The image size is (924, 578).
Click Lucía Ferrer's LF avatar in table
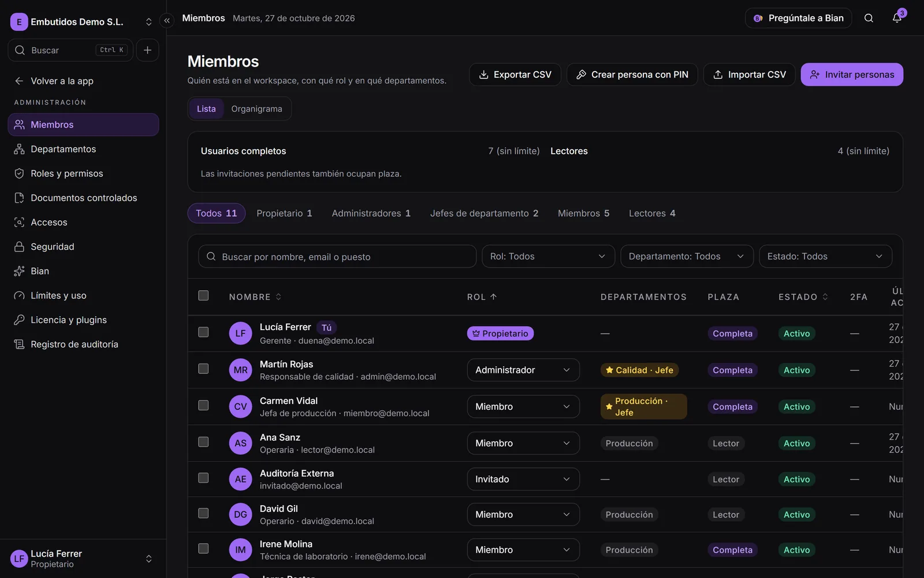coord(240,334)
